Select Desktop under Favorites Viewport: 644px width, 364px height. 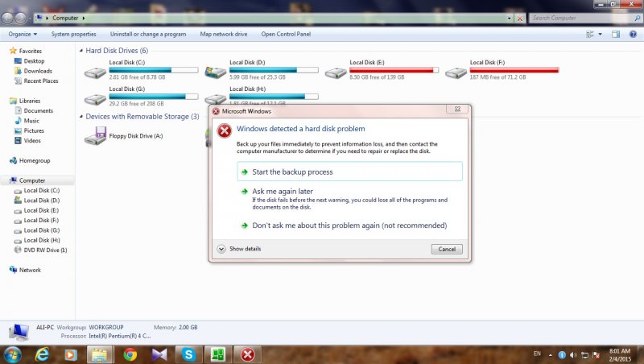pos(30,61)
